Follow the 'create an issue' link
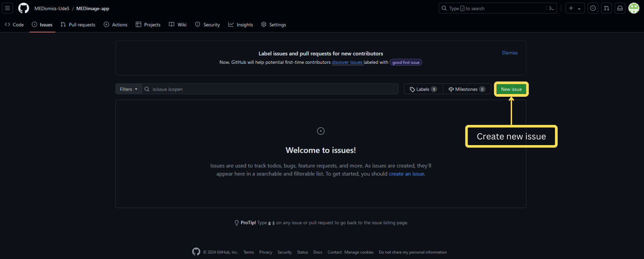The height and width of the screenshot is (259, 644). 406,174
